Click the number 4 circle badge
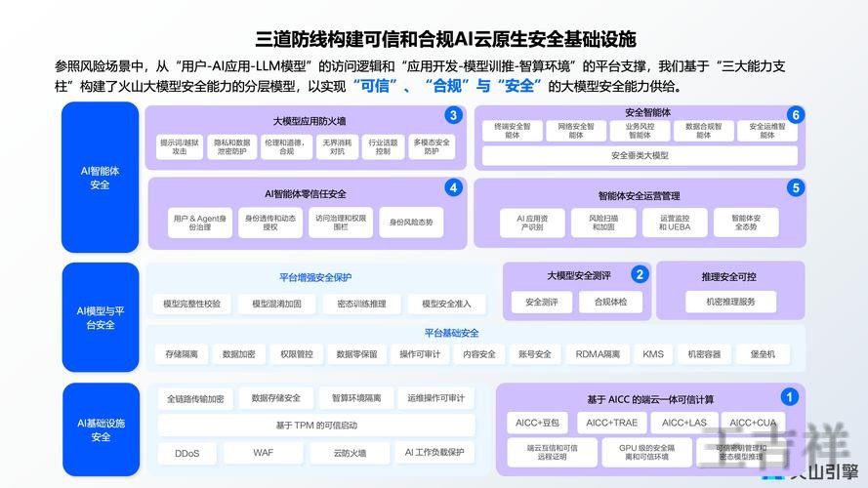Viewport: 868px width, 488px height. (452, 187)
